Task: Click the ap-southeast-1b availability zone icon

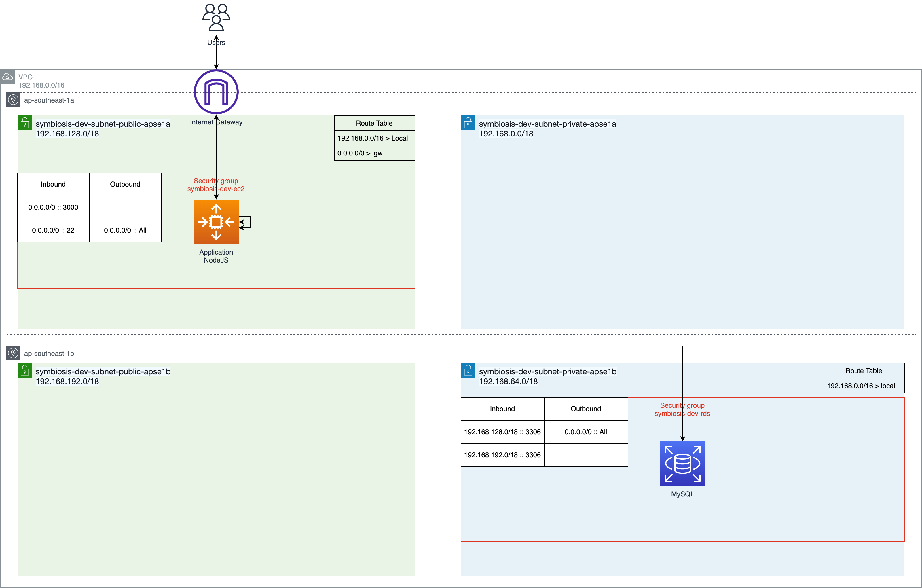Action: click(13, 353)
